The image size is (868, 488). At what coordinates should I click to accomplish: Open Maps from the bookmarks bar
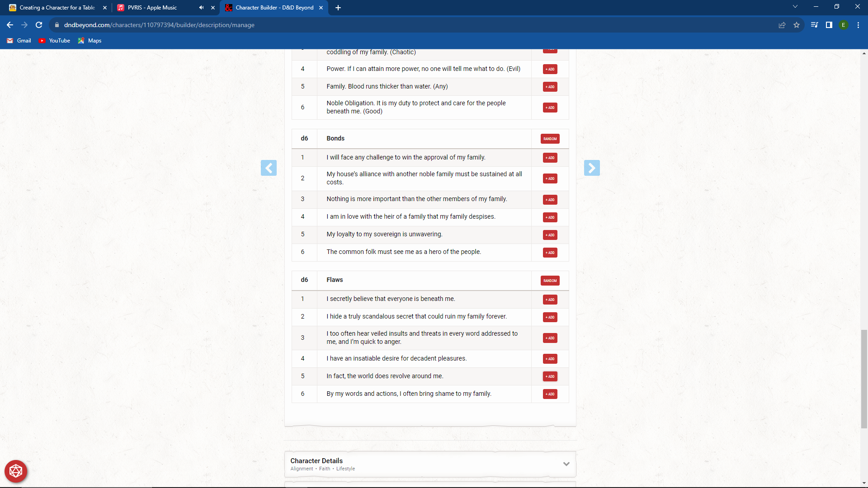(x=90, y=41)
